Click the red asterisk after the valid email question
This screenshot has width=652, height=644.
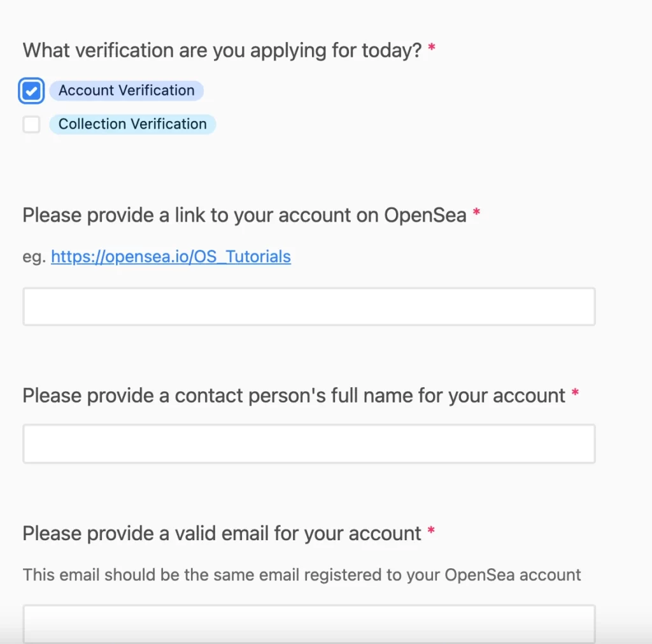click(431, 531)
